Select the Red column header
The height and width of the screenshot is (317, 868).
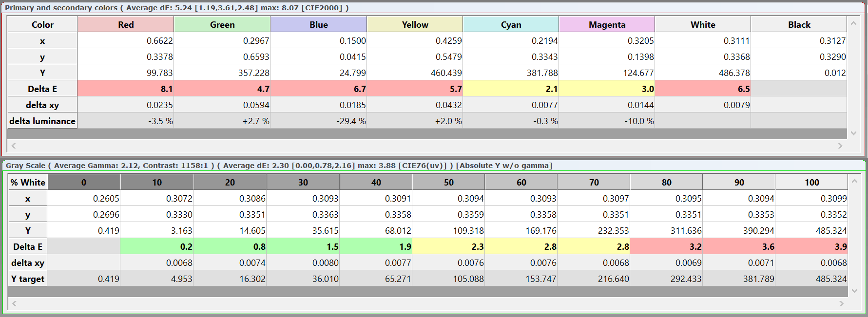coord(126,24)
